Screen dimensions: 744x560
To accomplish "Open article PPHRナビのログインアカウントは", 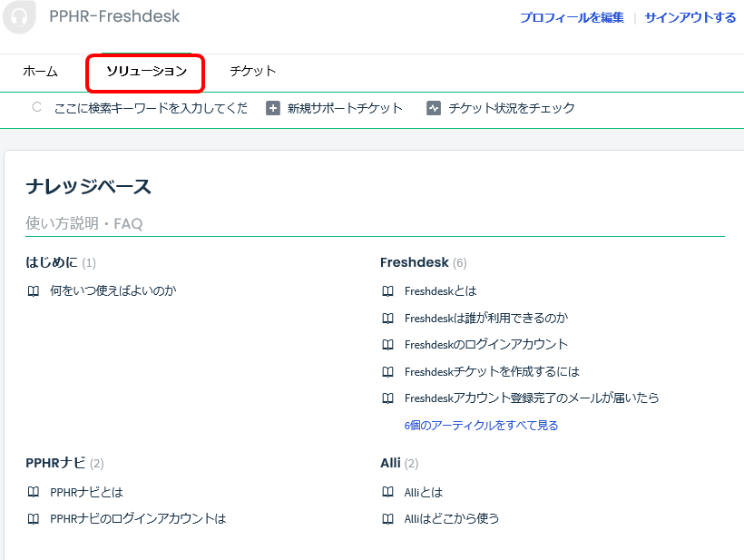I will [138, 519].
